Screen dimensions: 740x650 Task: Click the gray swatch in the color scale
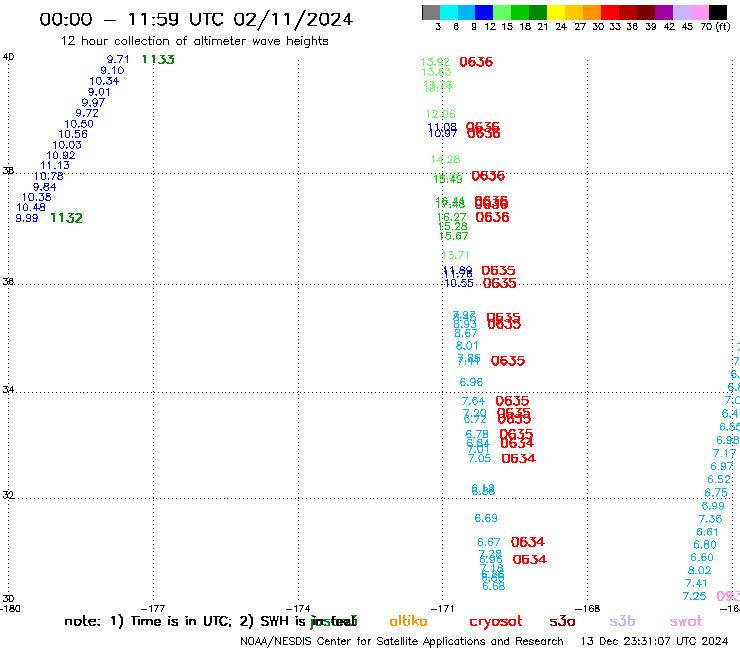coord(431,12)
